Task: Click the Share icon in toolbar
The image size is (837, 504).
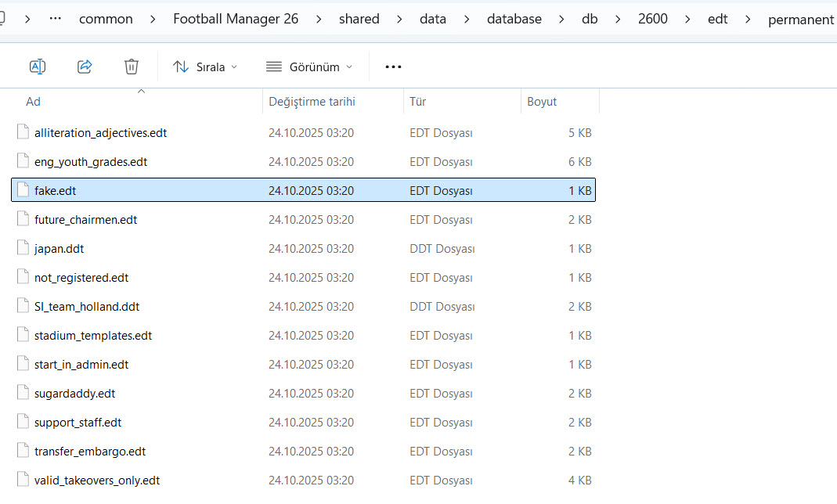Action: (85, 67)
